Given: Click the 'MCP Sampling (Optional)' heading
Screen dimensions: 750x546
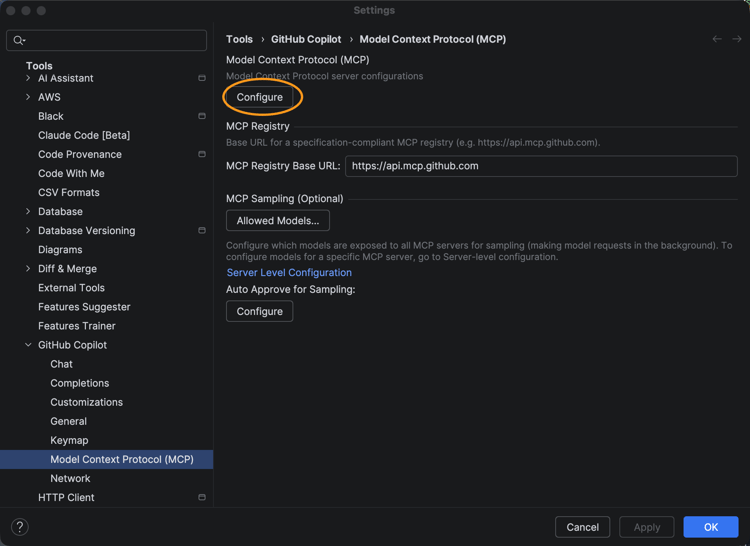Looking at the screenshot, I should click(285, 198).
